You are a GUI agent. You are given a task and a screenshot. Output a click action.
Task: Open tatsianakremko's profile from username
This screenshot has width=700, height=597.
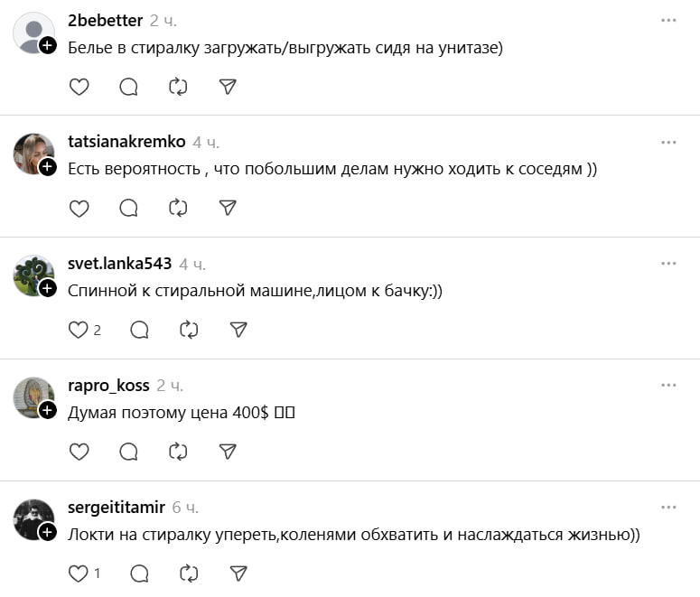click(126, 142)
